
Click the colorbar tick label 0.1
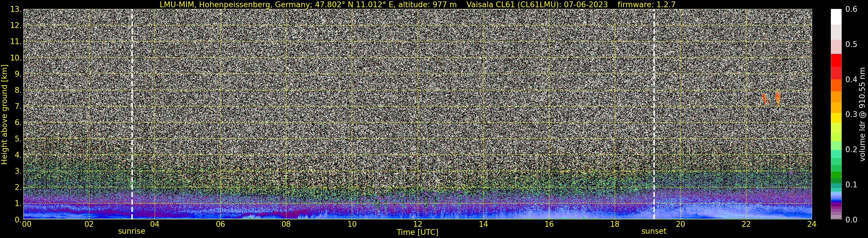pyautogui.click(x=852, y=185)
